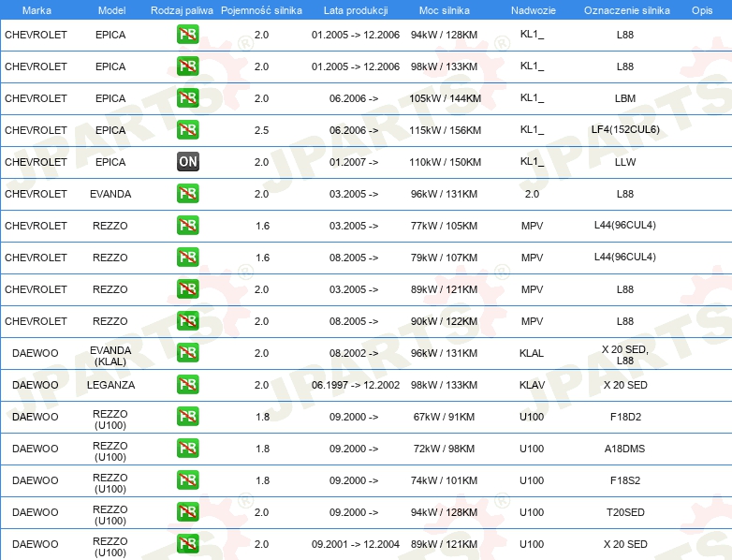This screenshot has width=732, height=560.
Task: Select the T20SED engine code cell
Action: (625, 512)
